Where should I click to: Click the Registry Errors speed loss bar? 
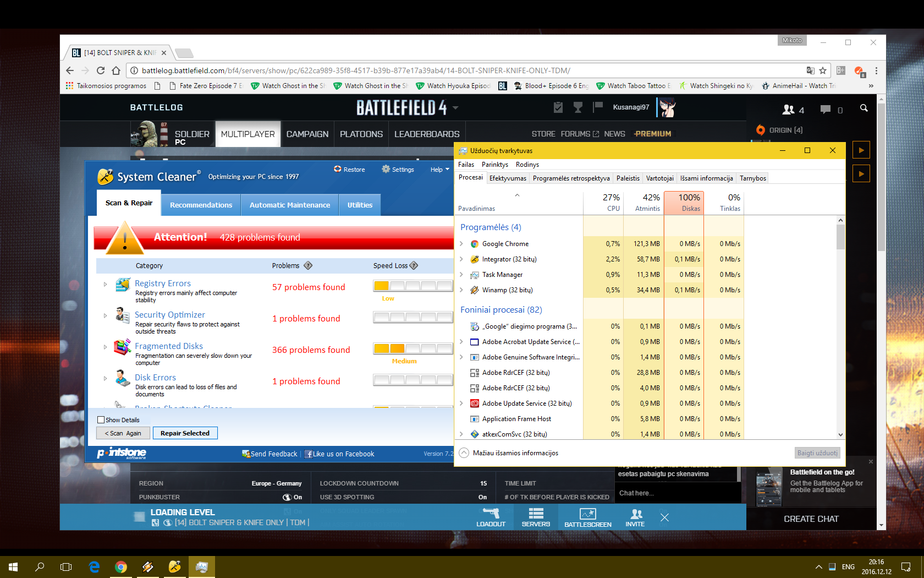[413, 286]
